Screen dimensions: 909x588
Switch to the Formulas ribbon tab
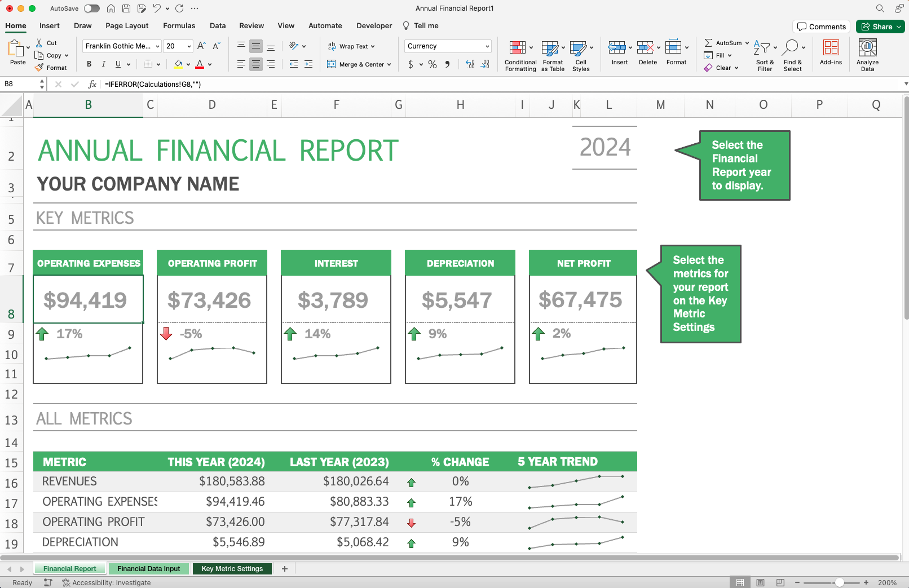(179, 25)
